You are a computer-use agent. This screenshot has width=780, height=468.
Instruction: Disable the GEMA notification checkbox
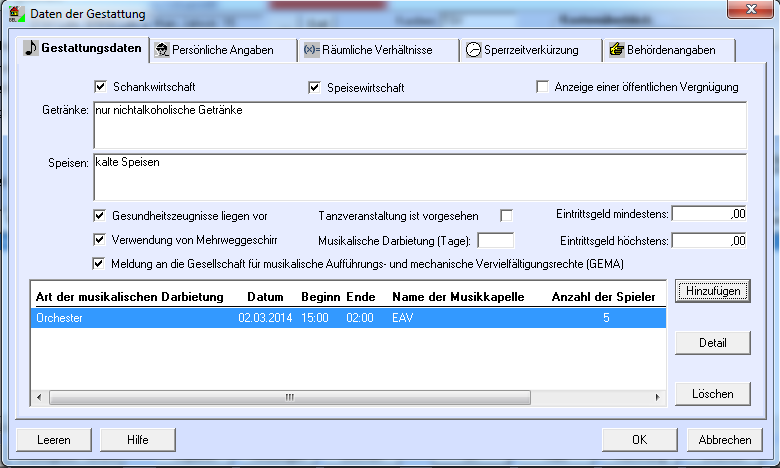(x=100, y=264)
